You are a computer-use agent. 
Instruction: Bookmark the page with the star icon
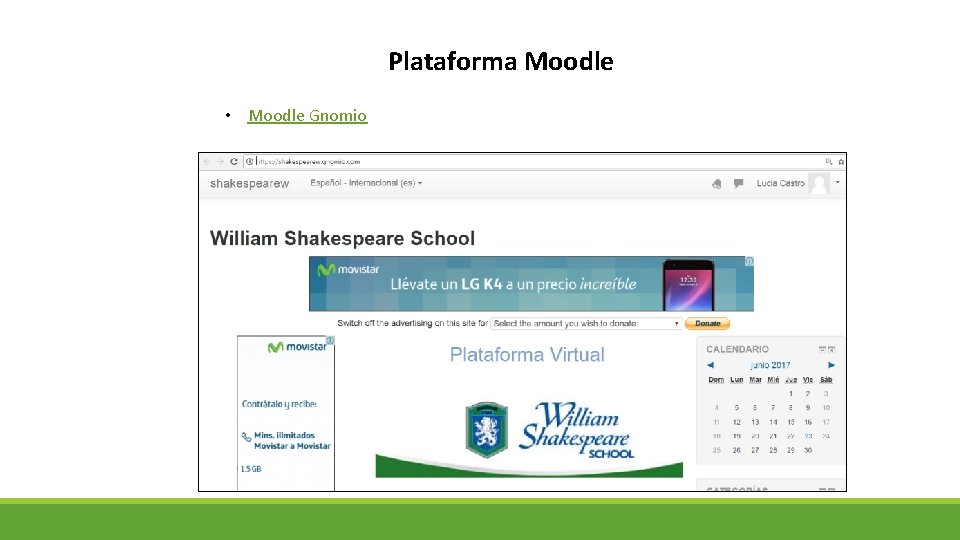pos(841,162)
